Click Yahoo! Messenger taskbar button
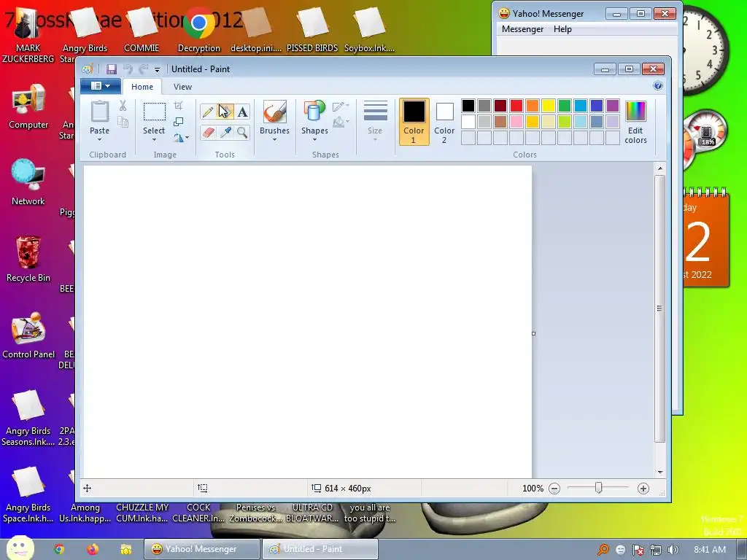The width and height of the screenshot is (747, 560). pyautogui.click(x=202, y=549)
